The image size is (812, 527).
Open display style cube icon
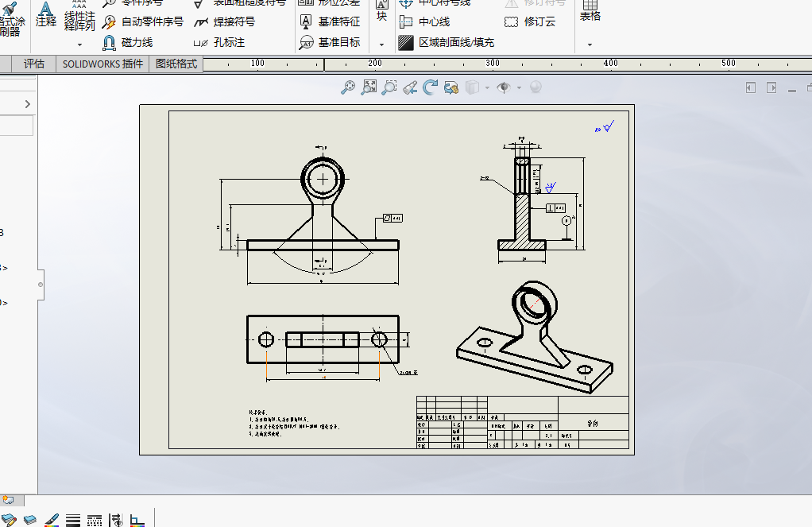pos(472,87)
